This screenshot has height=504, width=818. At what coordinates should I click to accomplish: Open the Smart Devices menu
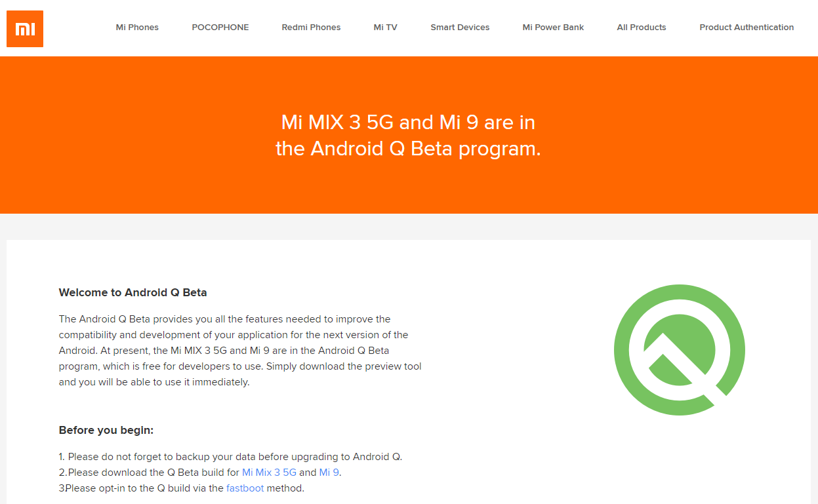click(460, 28)
